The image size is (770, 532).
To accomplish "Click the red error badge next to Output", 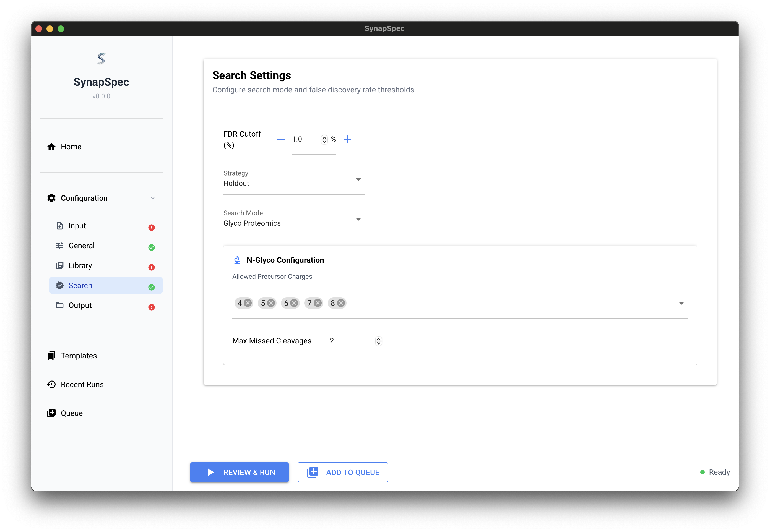I will click(x=151, y=307).
